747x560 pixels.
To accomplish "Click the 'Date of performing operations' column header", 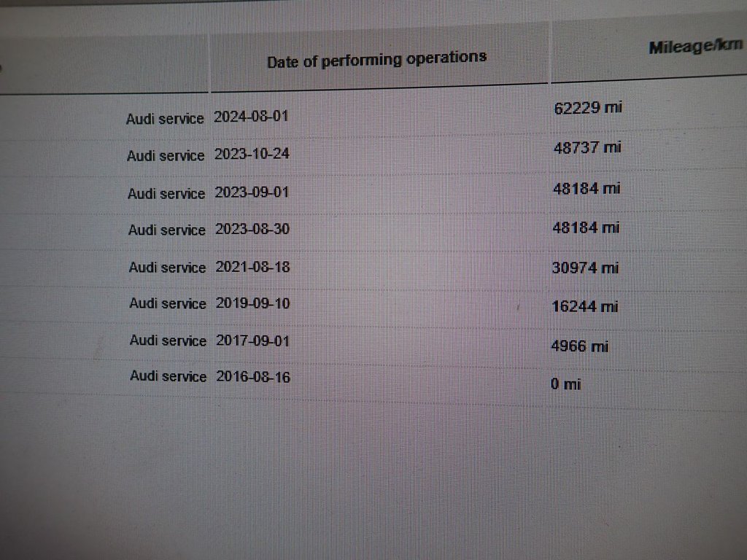I will point(377,60).
